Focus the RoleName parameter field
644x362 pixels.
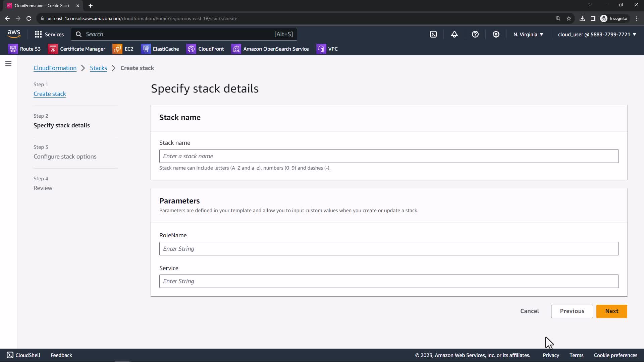pyautogui.click(x=389, y=249)
